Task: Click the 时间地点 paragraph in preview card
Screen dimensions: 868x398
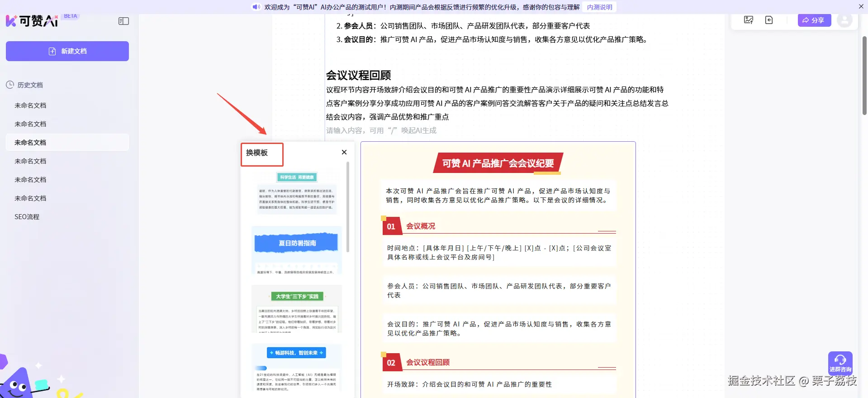Action: coord(499,253)
